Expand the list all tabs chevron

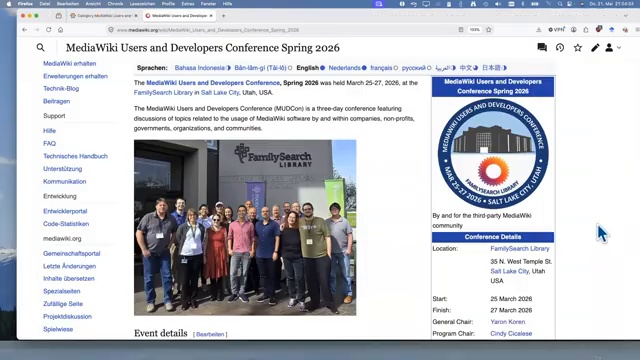(x=626, y=16)
